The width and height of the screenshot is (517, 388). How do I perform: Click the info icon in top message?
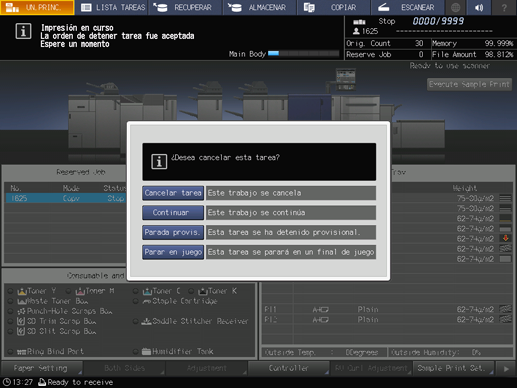coord(23,31)
